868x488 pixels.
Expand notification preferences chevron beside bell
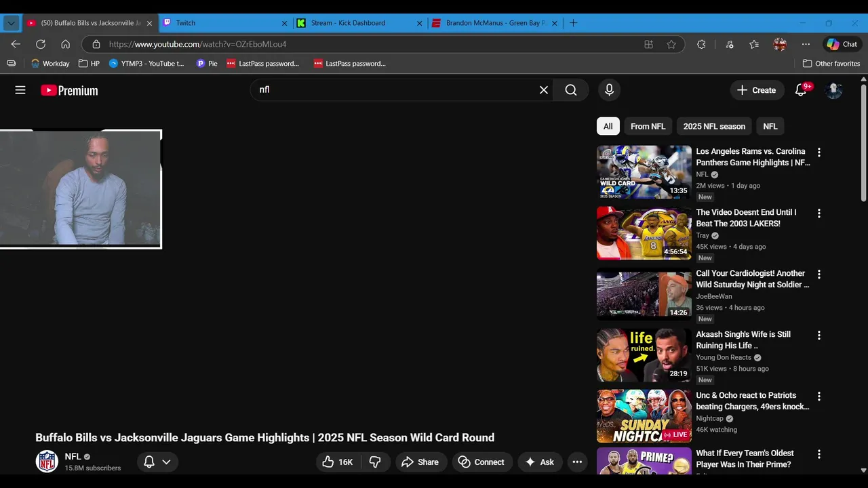point(166,462)
